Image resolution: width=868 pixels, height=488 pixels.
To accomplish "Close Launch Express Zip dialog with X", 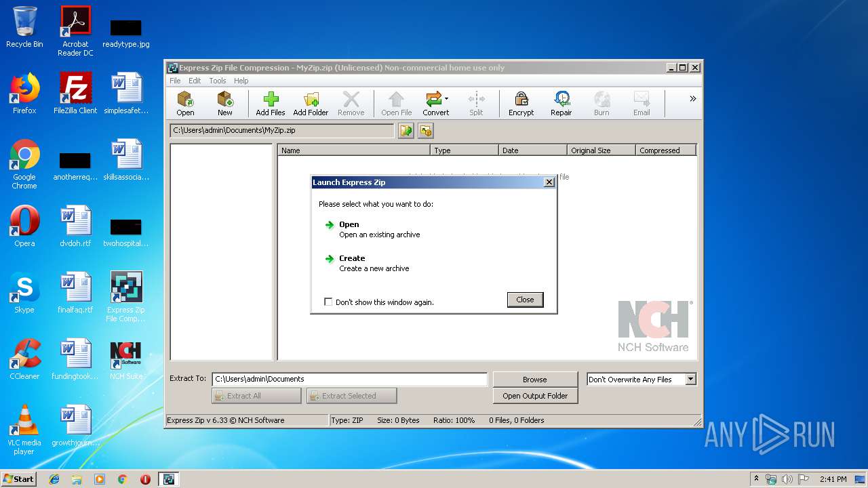I will (549, 182).
